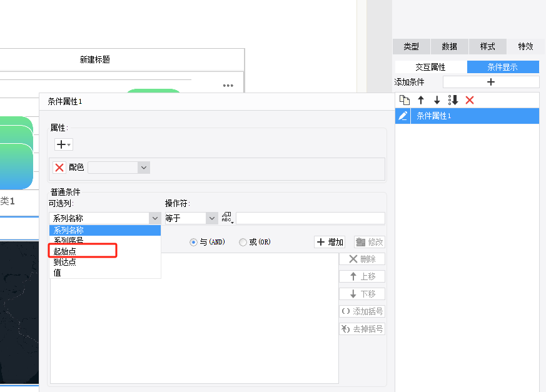Open three-dots menu on chart widget
The width and height of the screenshot is (546, 392).
(x=228, y=86)
